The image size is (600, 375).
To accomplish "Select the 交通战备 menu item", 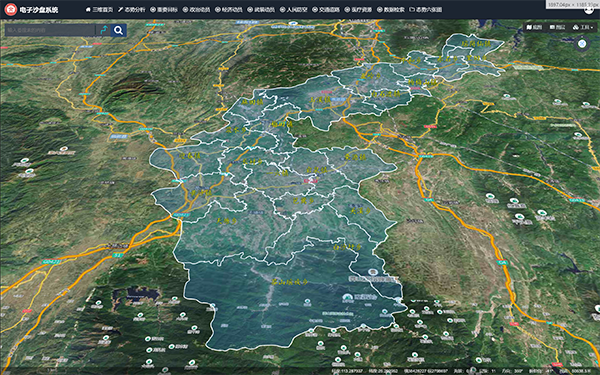I will [326, 10].
